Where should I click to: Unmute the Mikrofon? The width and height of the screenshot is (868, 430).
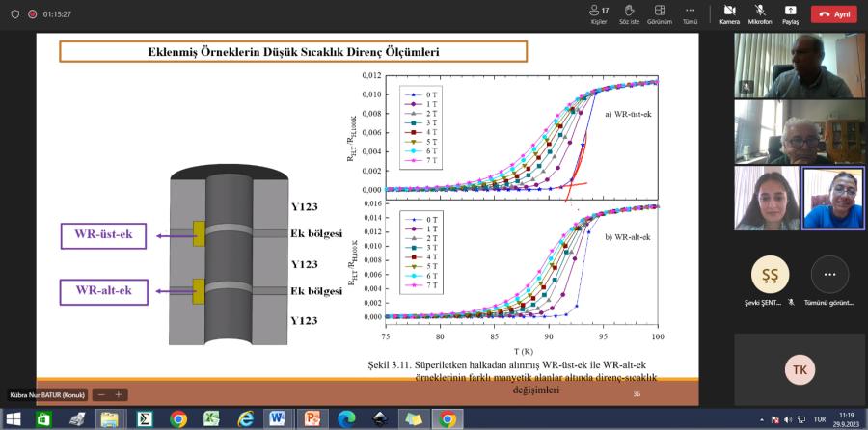click(760, 13)
